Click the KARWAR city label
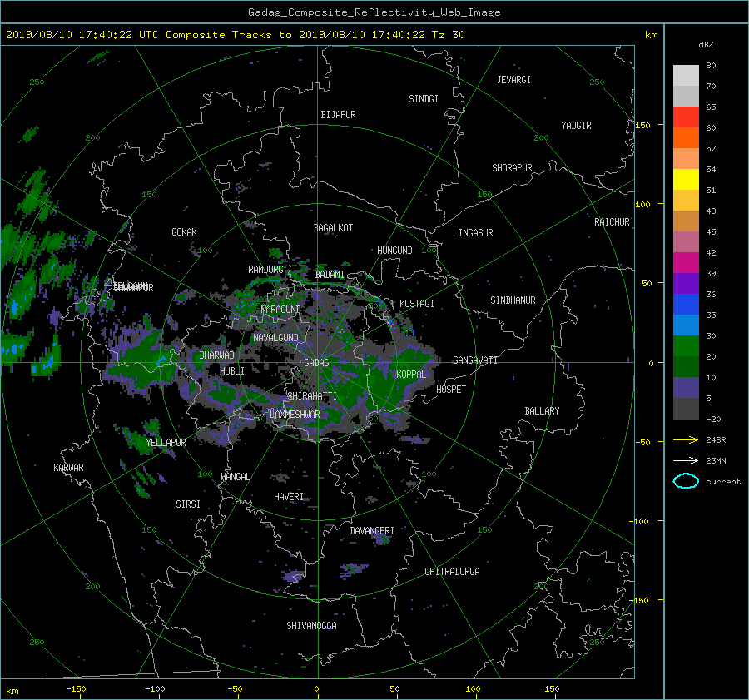749x700 pixels. click(69, 468)
